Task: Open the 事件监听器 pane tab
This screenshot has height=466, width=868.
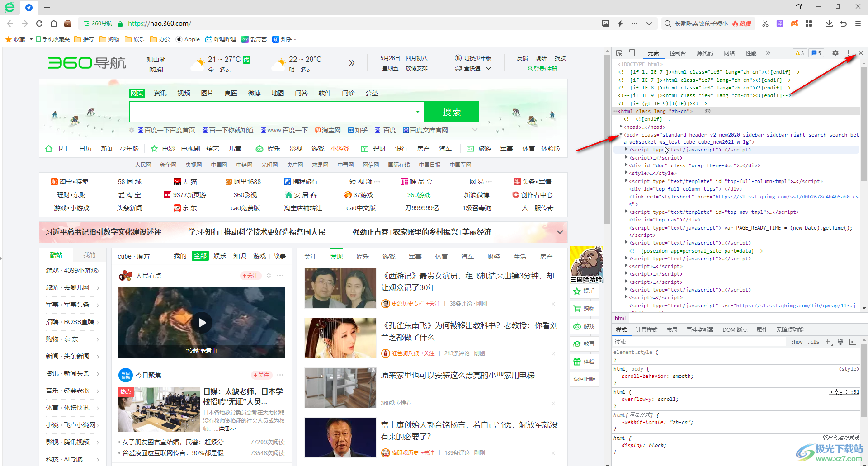Action: click(700, 329)
